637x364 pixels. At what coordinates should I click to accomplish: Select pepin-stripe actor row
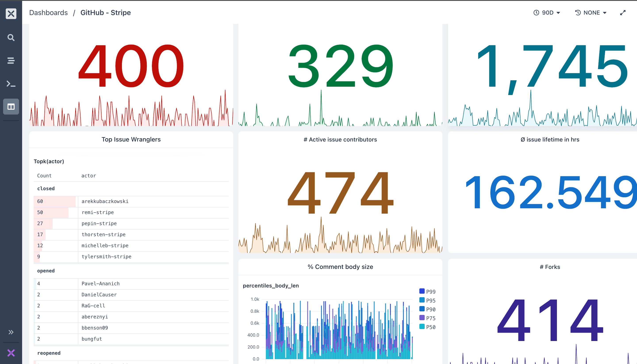(x=131, y=224)
